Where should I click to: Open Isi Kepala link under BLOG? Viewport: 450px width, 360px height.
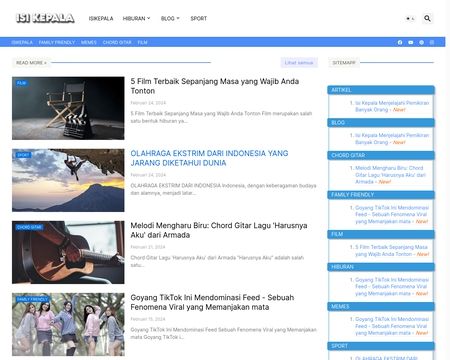392,139
